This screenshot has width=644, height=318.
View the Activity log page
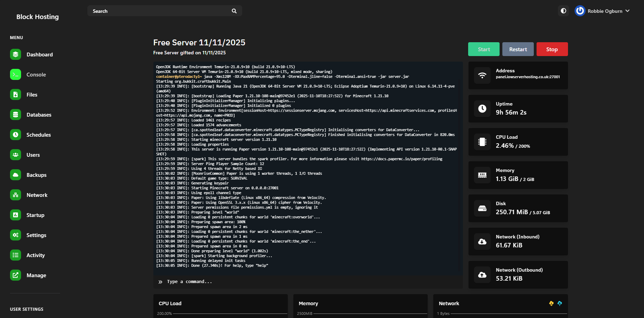(x=36, y=255)
